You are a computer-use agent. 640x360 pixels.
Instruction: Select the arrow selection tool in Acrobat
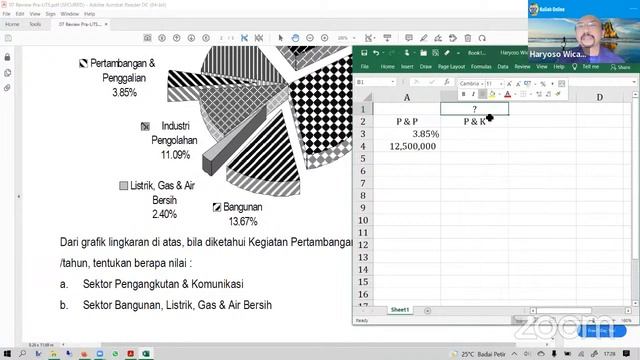[x=280, y=38]
